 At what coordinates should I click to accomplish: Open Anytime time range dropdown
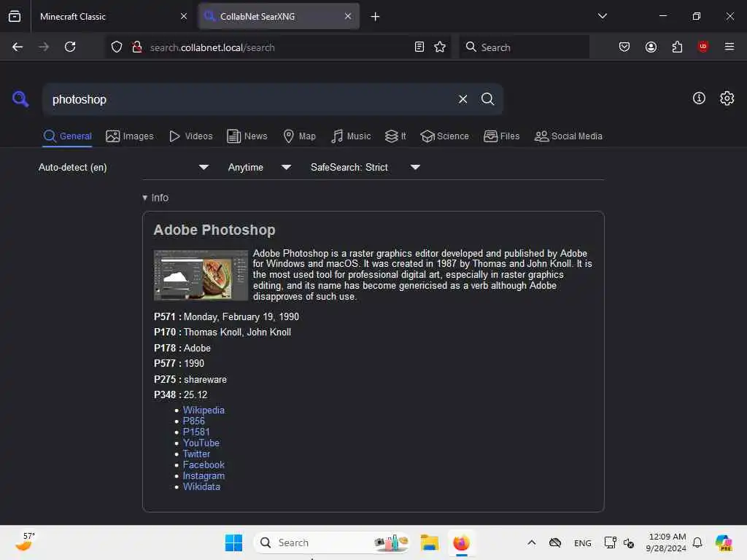[260, 167]
